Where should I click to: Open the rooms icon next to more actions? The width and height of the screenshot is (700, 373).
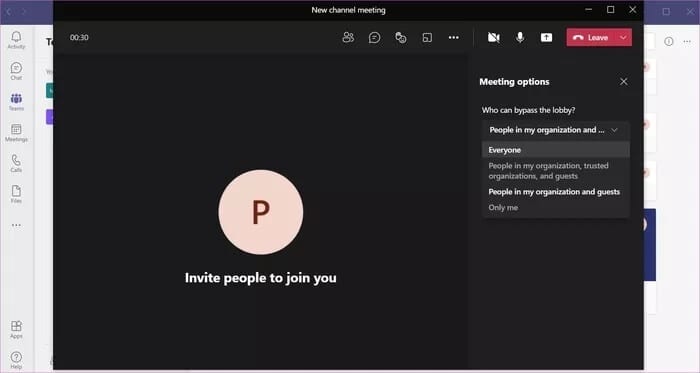(427, 37)
